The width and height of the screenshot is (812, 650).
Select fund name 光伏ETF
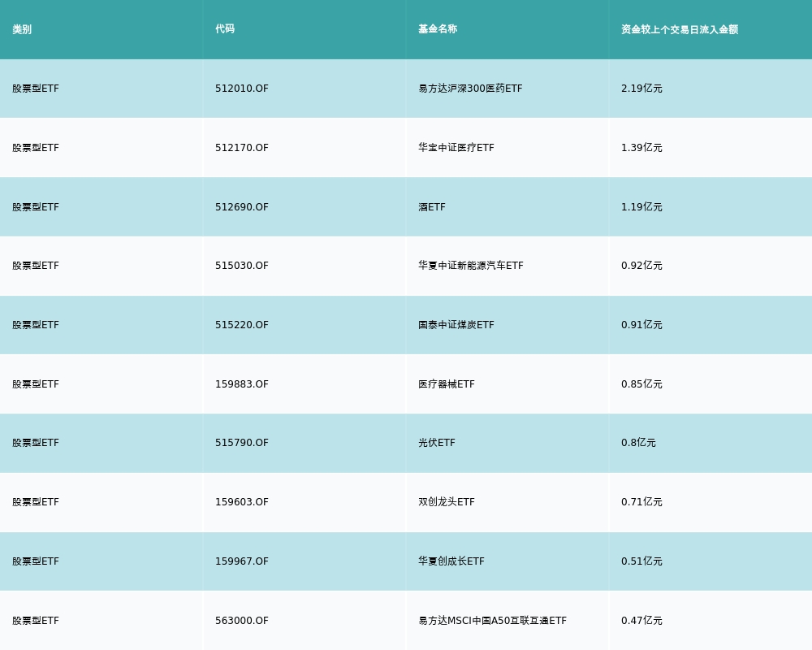tap(437, 443)
